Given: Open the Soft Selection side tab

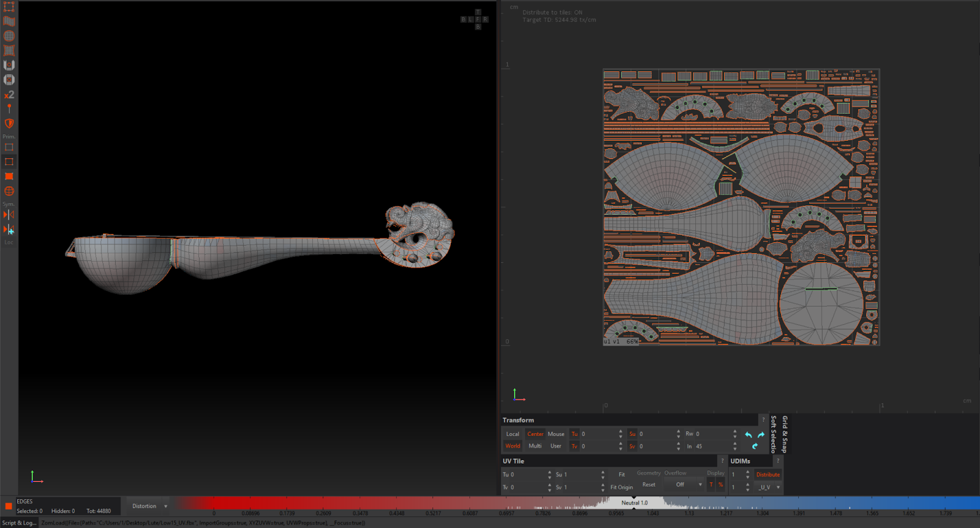Looking at the screenshot, I should coord(774,434).
